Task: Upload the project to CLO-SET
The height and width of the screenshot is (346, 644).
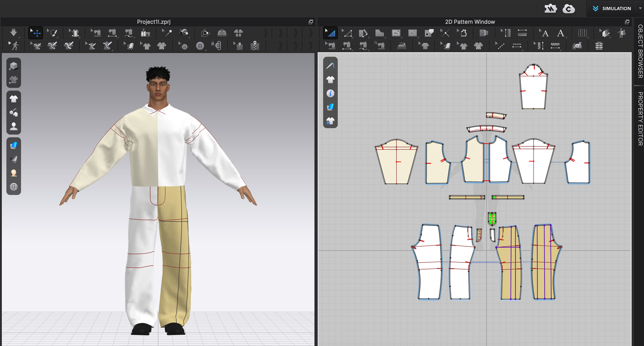Action: (x=569, y=8)
